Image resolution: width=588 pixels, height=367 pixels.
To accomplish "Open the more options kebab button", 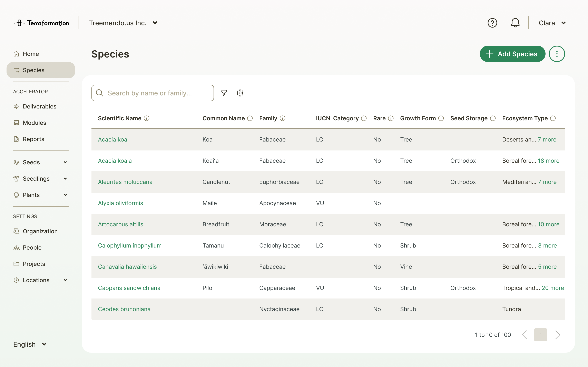I will pyautogui.click(x=557, y=54).
